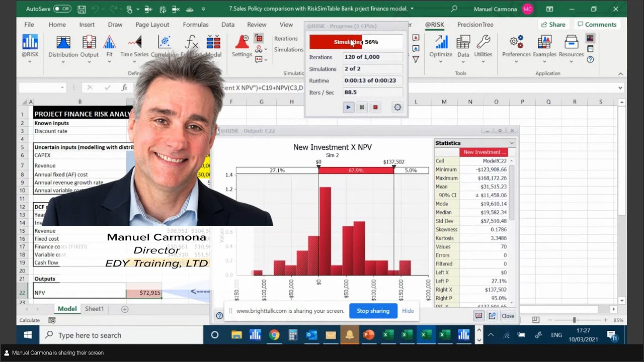Open the @RISK main menu button
Screen dimensions: 644x362
pos(30,47)
